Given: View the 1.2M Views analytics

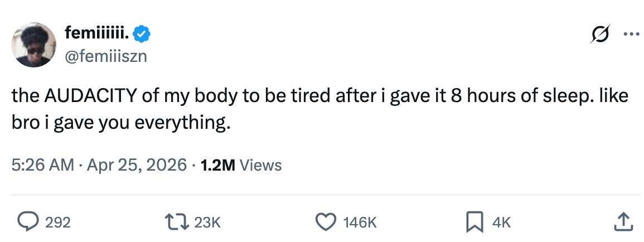Looking at the screenshot, I should pos(240,165).
